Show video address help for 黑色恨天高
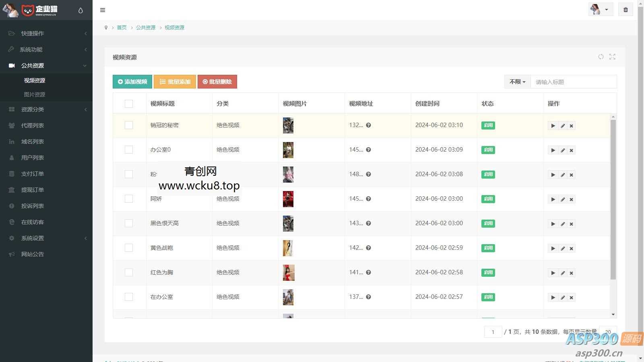This screenshot has width=644, height=362. pos(368,223)
